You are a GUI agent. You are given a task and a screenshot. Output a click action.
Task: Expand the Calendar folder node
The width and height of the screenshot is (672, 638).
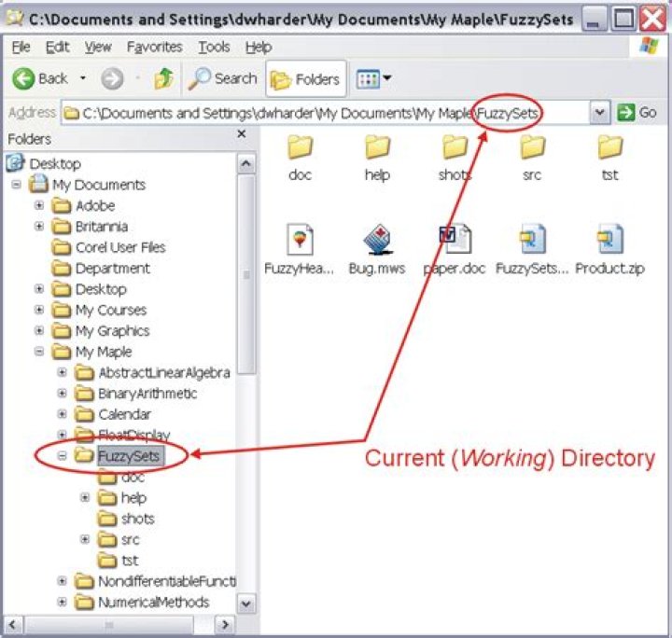click(x=63, y=414)
